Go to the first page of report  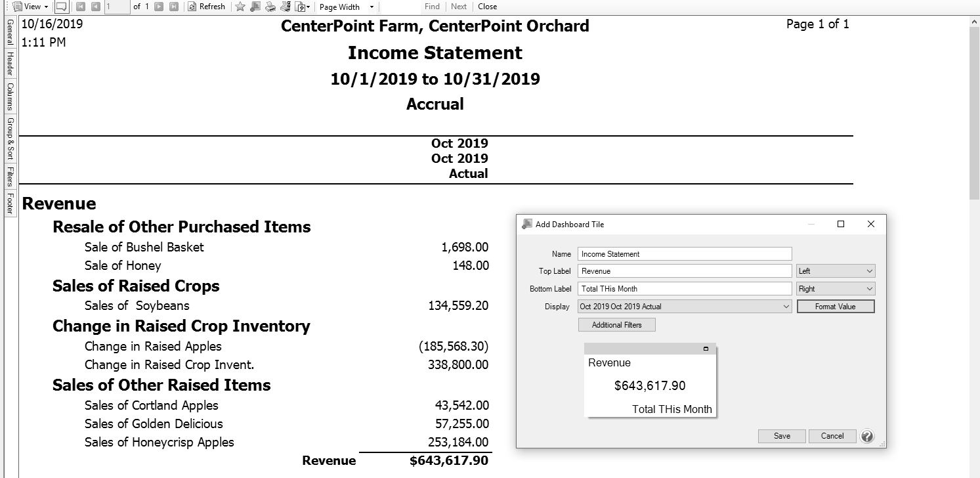[x=81, y=7]
